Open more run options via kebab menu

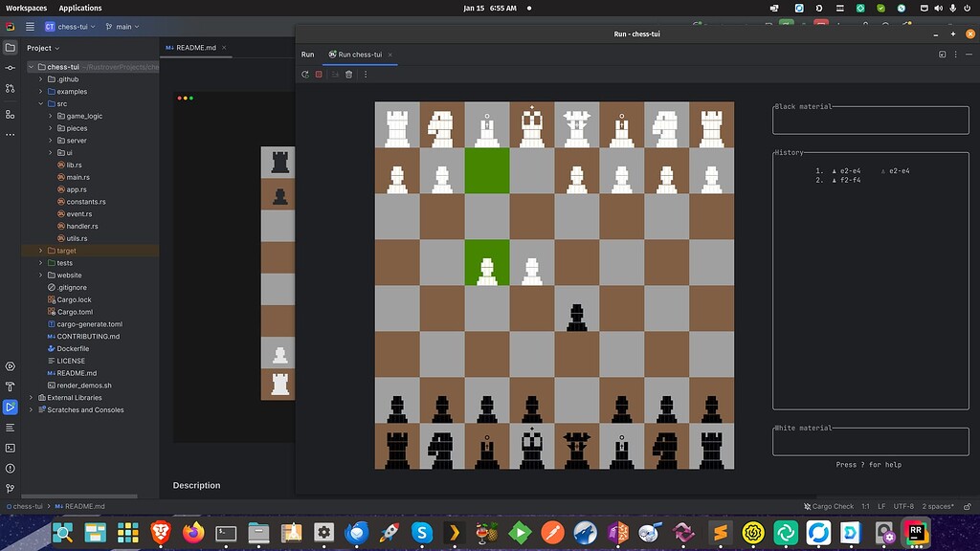click(x=366, y=74)
